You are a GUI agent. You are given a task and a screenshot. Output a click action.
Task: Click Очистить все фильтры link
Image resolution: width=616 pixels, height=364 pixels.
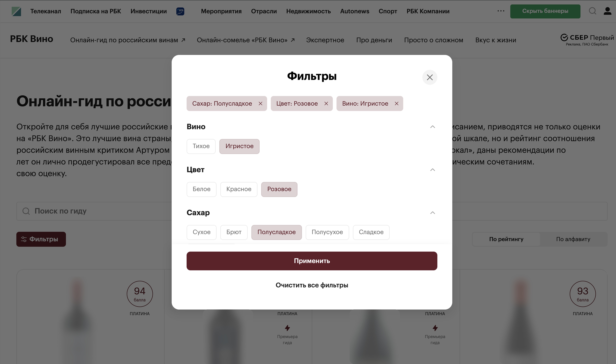(x=312, y=285)
